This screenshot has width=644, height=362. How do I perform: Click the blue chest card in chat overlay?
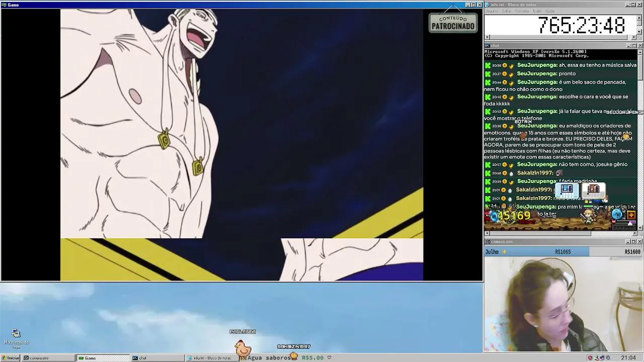pyautogui.click(x=567, y=190)
